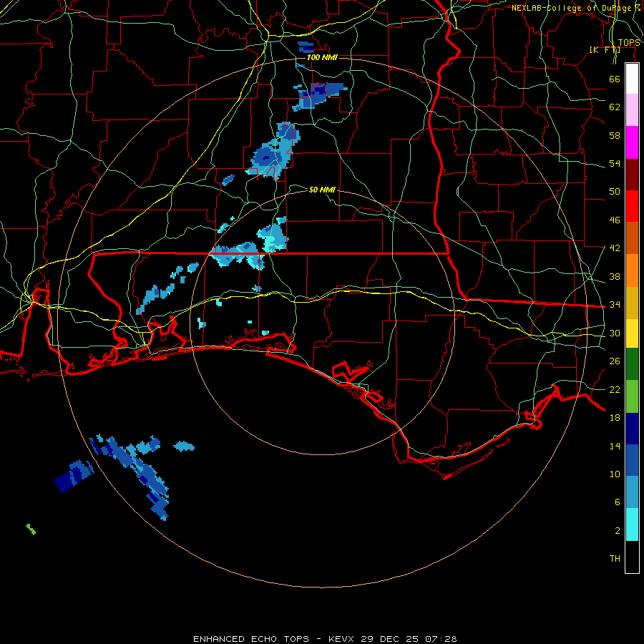Click the '2' legend value

tap(618, 531)
